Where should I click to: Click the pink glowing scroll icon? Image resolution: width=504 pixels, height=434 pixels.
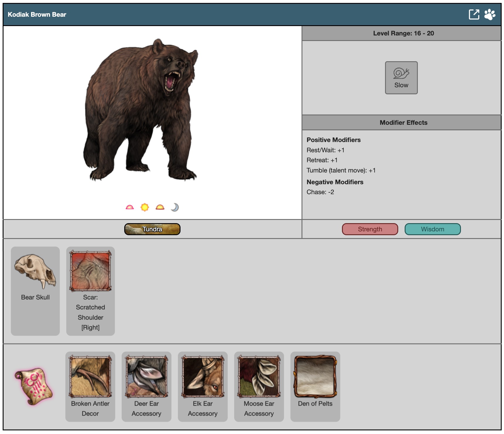[x=33, y=386]
